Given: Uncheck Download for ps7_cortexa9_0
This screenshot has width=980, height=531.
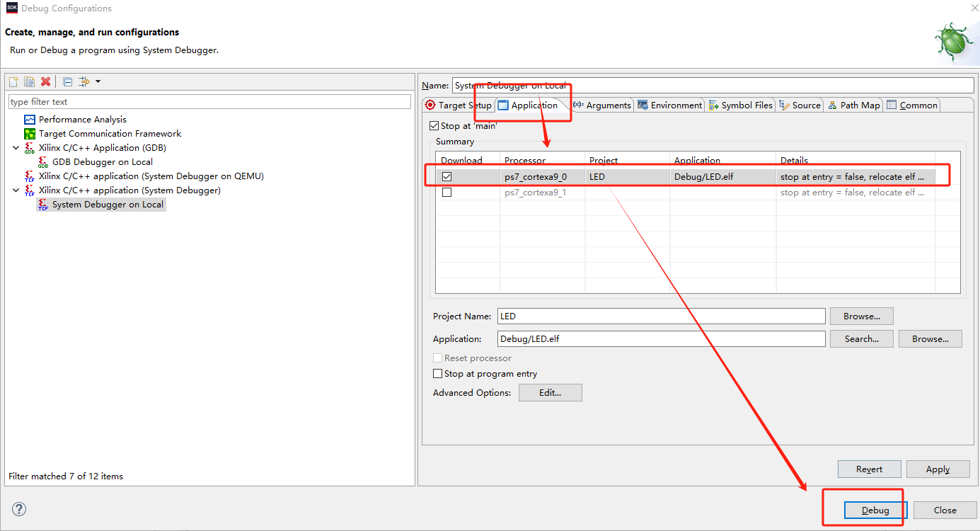Looking at the screenshot, I should click(446, 177).
